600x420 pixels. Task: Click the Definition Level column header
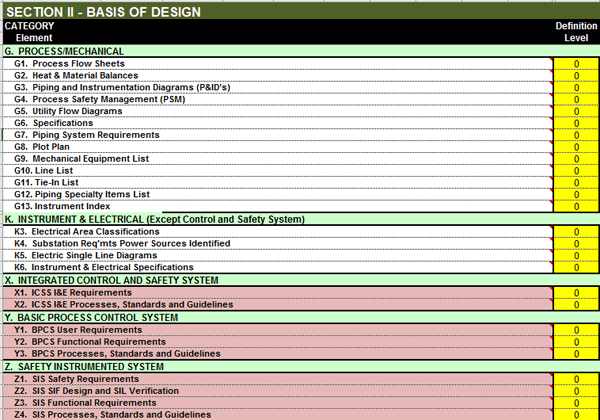coord(576,31)
